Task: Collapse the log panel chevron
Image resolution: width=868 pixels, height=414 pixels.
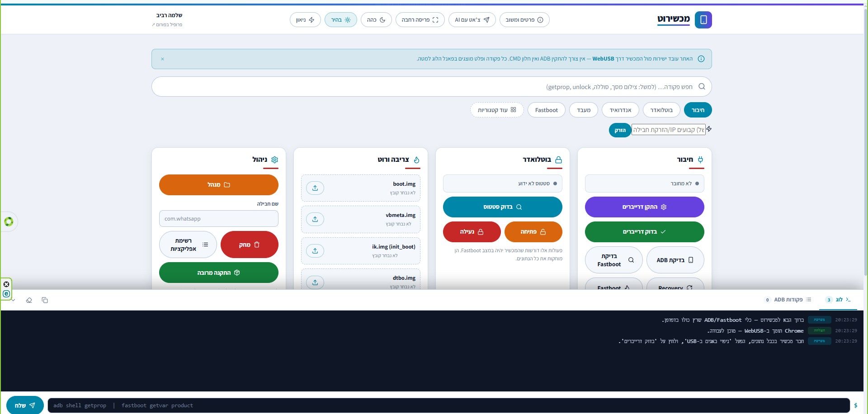Action: pyautogui.click(x=13, y=300)
